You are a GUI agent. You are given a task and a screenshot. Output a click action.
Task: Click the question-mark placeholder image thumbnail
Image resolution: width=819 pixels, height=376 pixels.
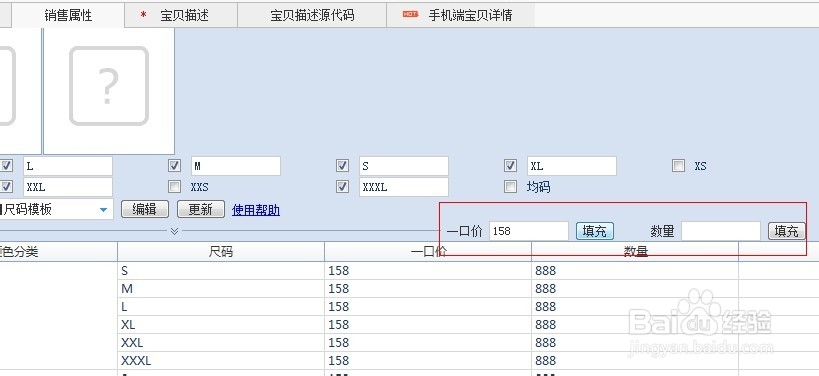(x=109, y=86)
